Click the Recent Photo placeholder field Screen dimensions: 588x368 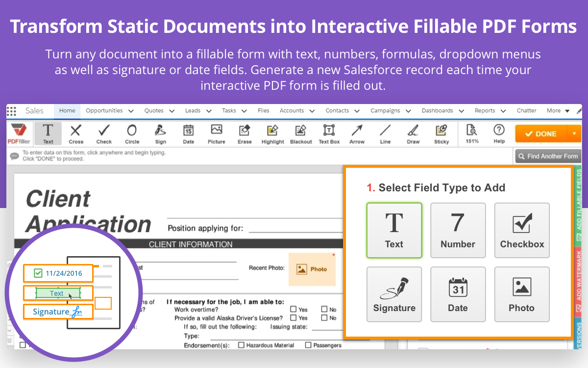312,269
